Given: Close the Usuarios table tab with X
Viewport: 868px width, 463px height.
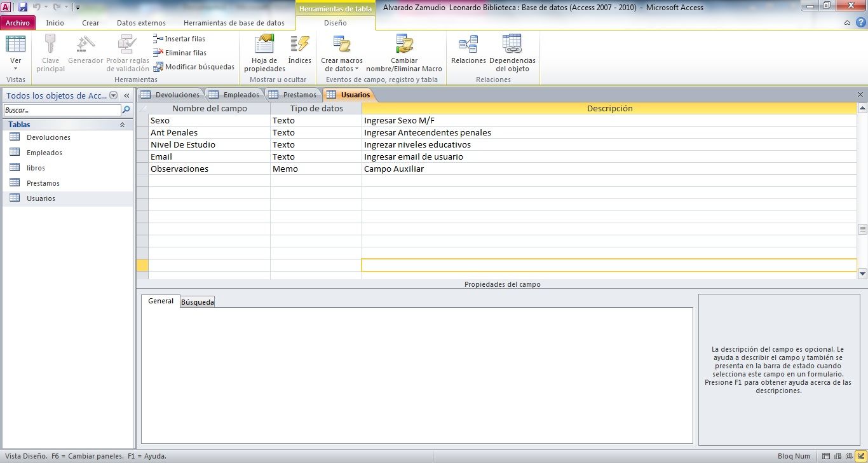Looking at the screenshot, I should (x=860, y=95).
